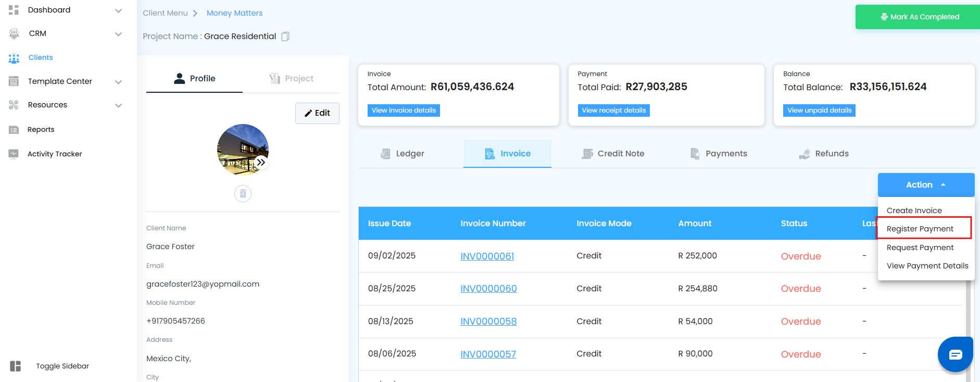Click the Activity Tracker icon
The height and width of the screenshot is (382, 980).
[14, 154]
